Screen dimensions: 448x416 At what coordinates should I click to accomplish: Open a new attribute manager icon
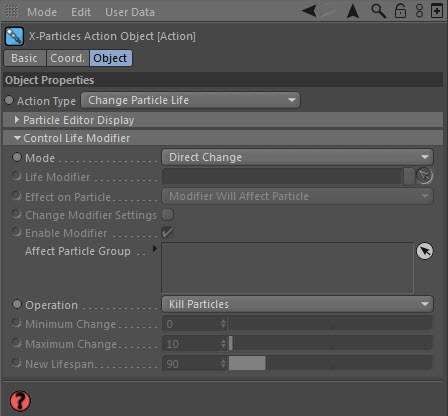(437, 11)
